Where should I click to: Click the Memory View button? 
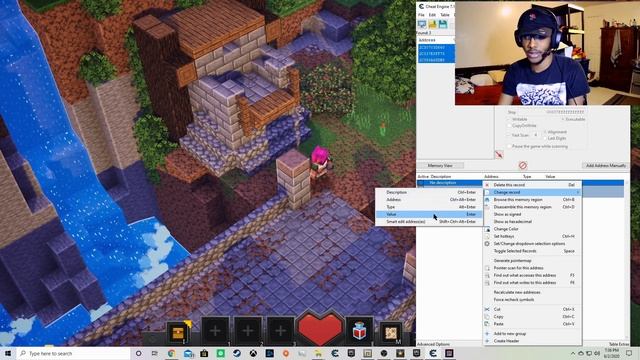point(440,165)
